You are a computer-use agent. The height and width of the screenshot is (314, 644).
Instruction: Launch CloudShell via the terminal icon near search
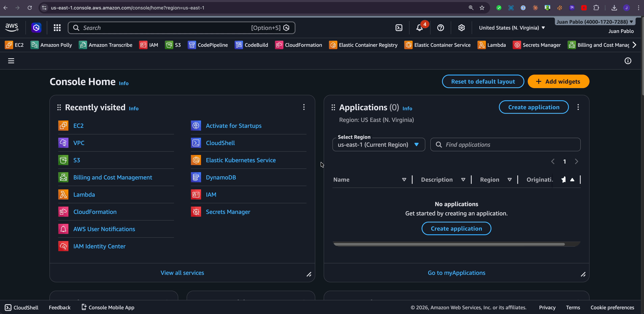click(399, 28)
